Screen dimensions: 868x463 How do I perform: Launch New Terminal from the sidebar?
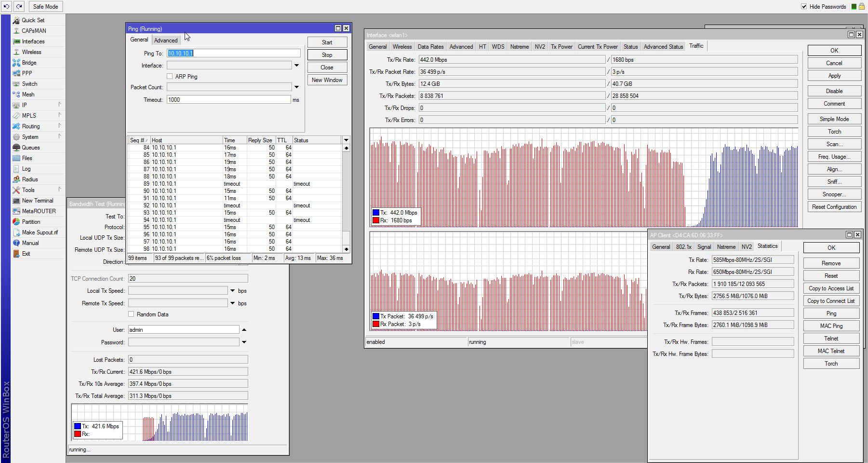pos(37,201)
